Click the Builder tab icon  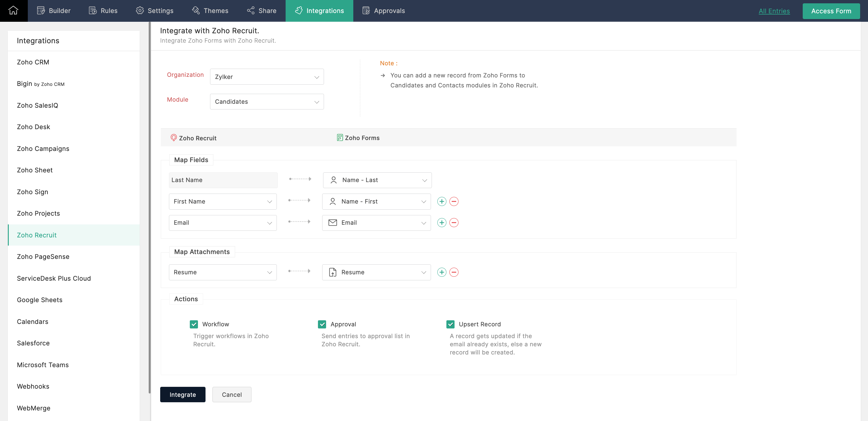(x=41, y=11)
